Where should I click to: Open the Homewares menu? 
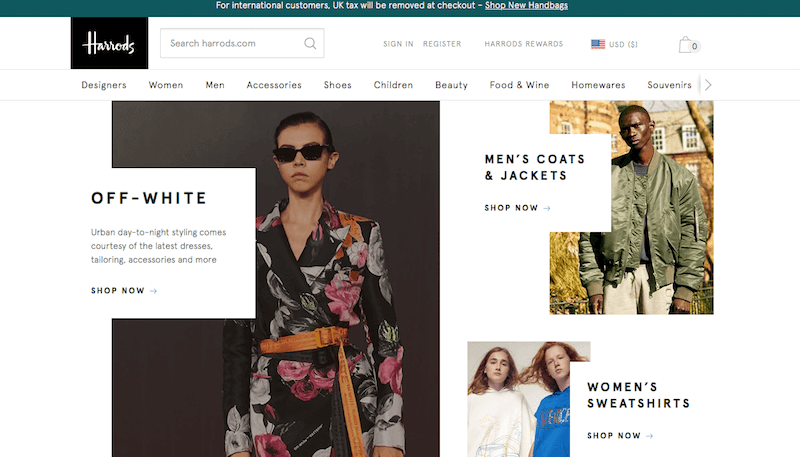598,85
